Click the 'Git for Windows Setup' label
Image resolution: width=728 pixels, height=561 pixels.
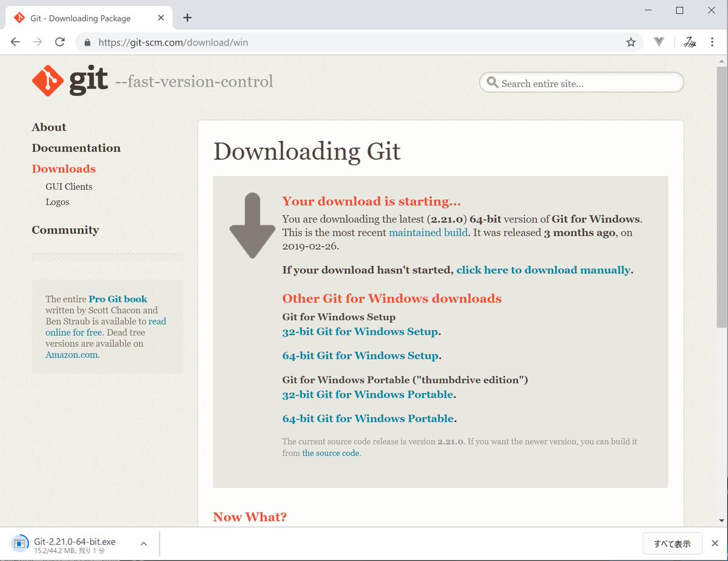click(339, 317)
